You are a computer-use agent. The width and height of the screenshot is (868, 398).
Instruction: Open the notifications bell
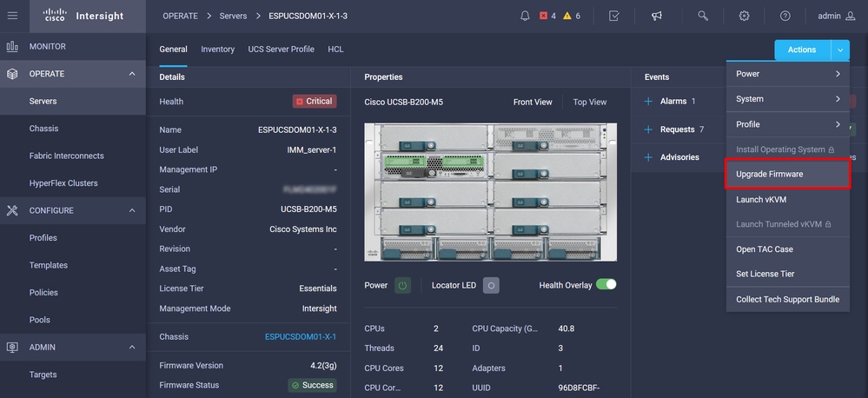(525, 16)
